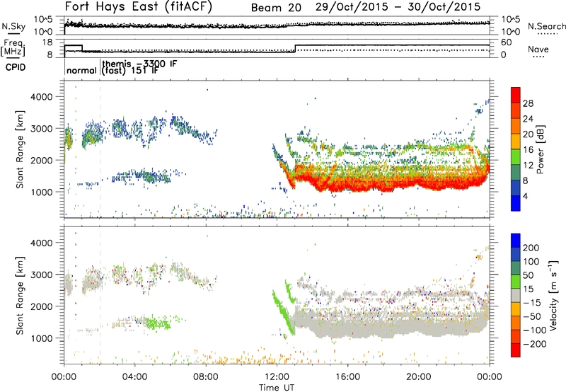Click the 'Fort Hays East (fitACF)' title
The image size is (566, 392).
tap(139, 6)
